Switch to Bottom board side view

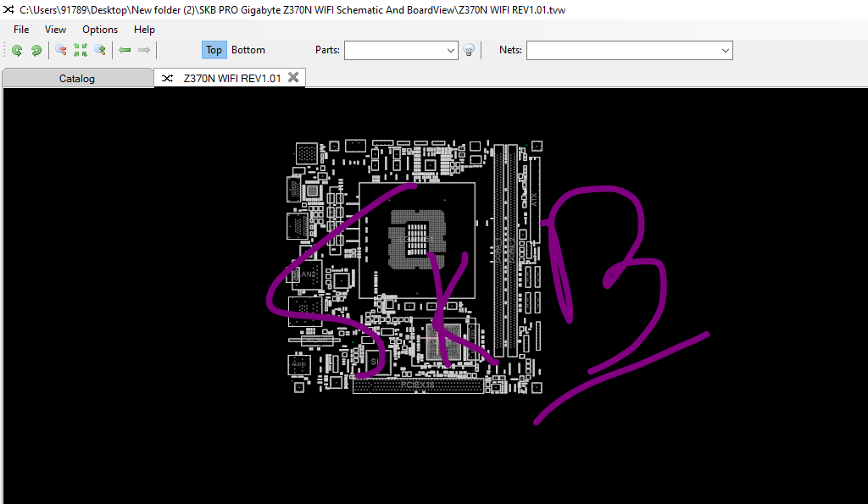point(248,50)
